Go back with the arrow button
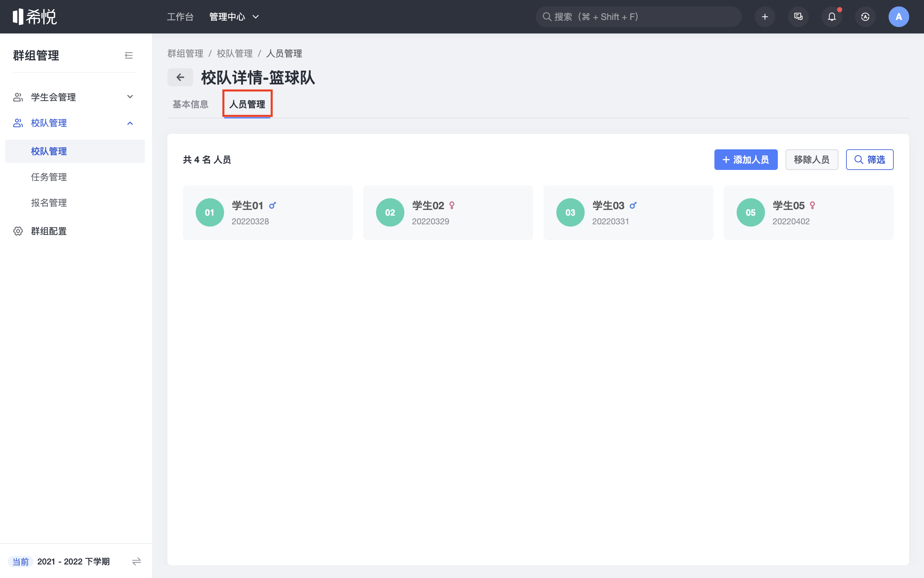This screenshot has width=924, height=578. click(x=180, y=78)
